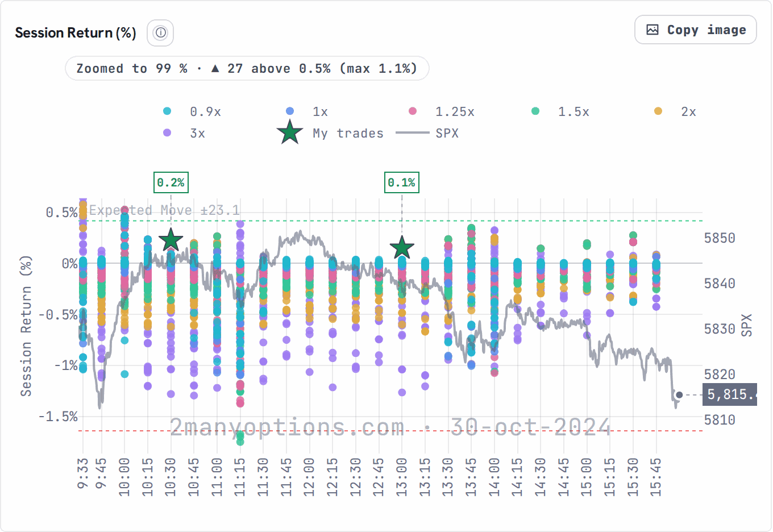Click the -1.5% session return axis label
This screenshot has height=532, width=773.
(57, 417)
